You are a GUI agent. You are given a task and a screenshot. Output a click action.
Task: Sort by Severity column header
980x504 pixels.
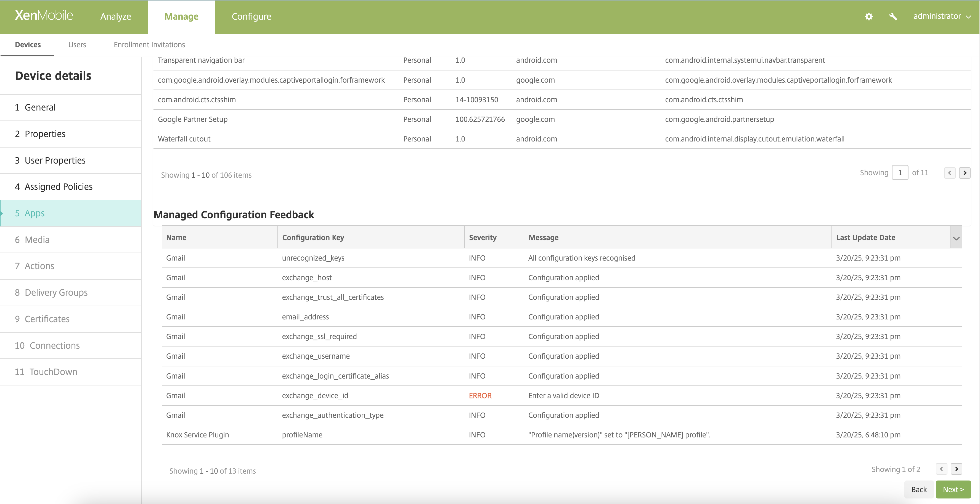pos(482,238)
